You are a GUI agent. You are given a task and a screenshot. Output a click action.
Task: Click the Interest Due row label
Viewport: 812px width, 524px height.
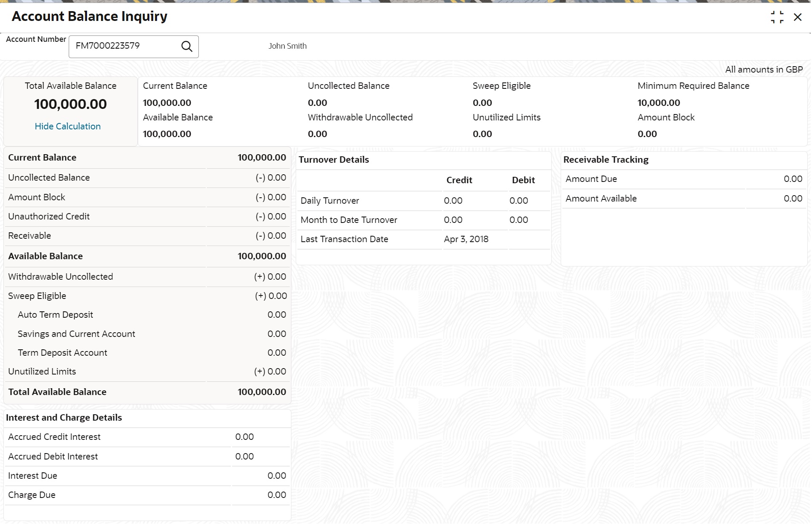click(32, 476)
